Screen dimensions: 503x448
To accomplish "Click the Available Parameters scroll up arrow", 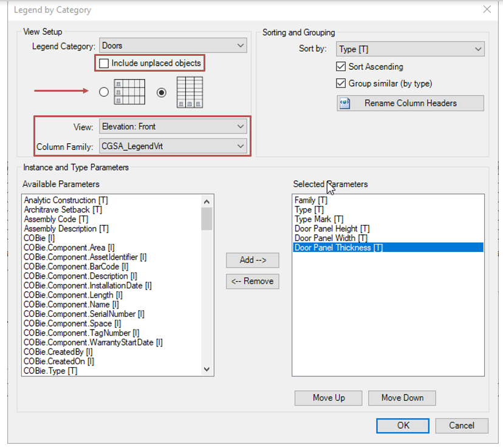I will (207, 202).
